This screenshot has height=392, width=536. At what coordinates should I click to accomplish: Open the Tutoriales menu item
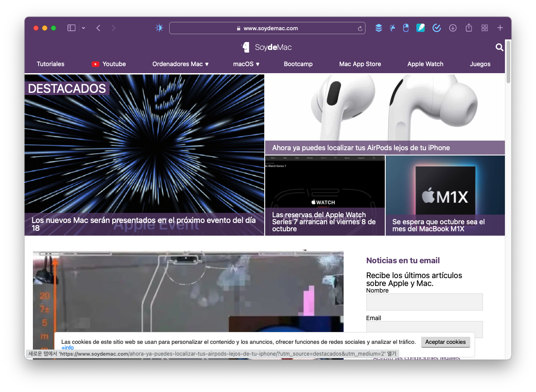tap(50, 64)
